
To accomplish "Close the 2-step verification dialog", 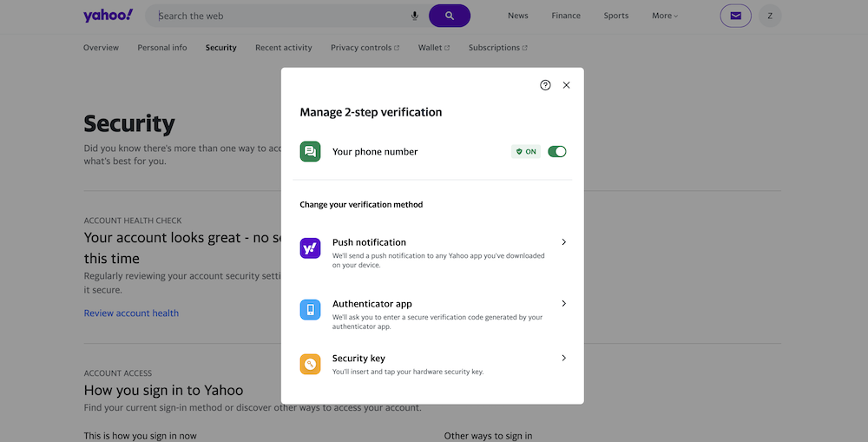I will [567, 85].
